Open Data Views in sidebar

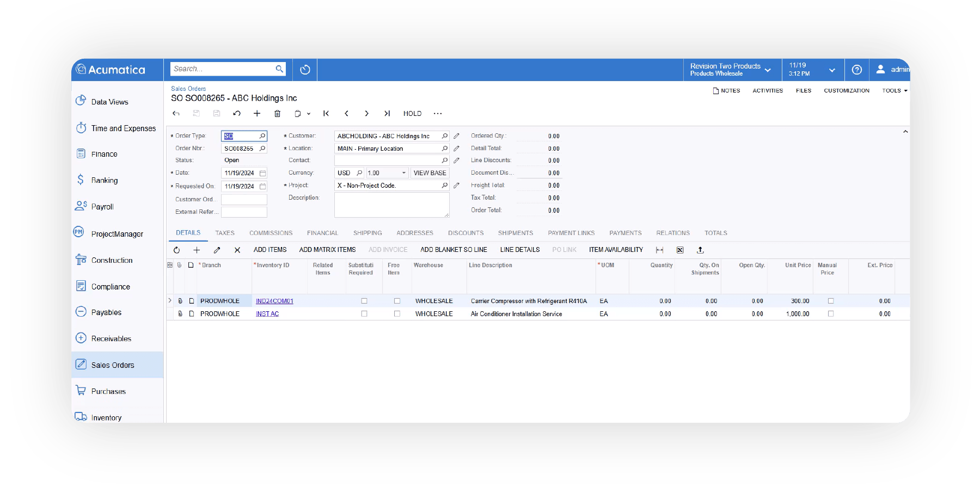coord(109,102)
